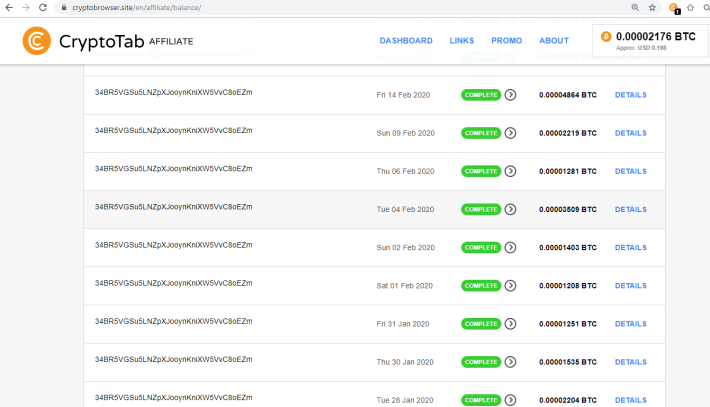Open DETAILS for Thu 30 Jan 2020 payment

(630, 362)
